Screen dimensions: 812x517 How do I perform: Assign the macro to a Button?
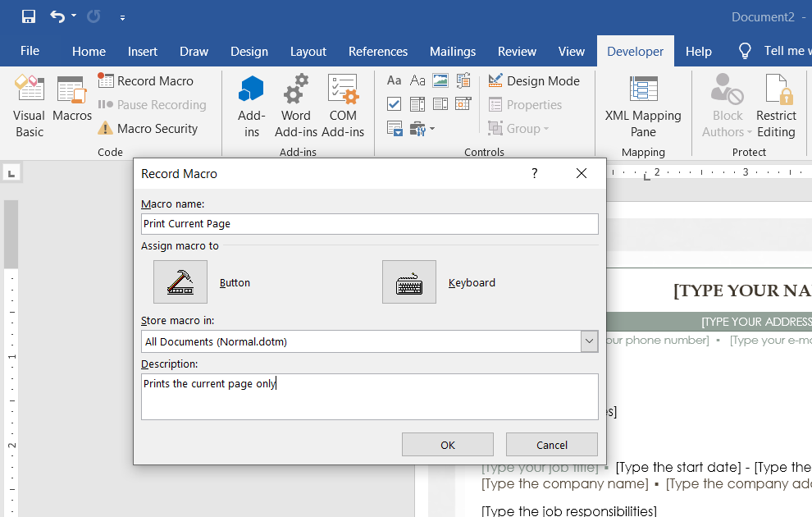[180, 282]
